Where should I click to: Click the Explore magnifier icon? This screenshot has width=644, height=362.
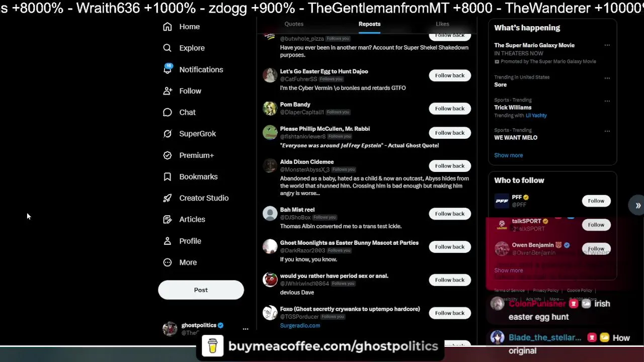click(168, 48)
